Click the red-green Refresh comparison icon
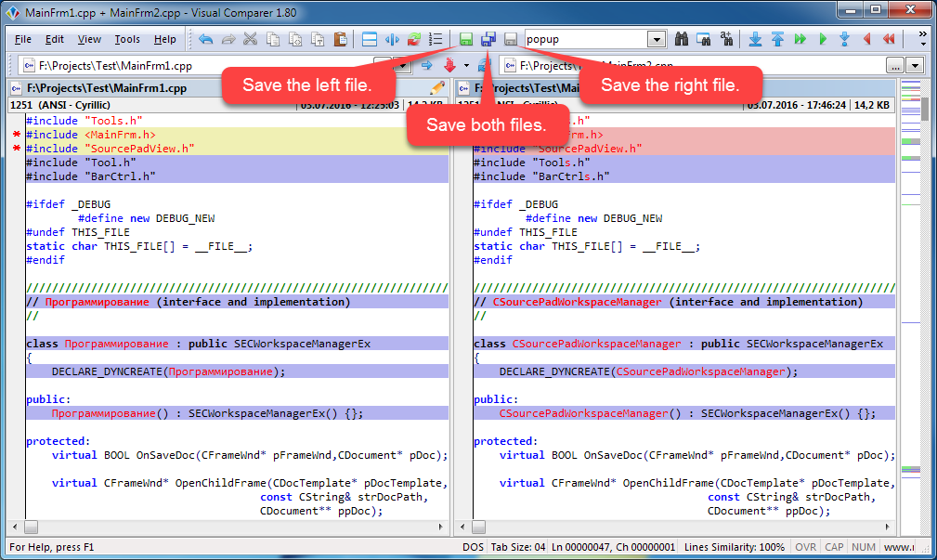This screenshot has height=560, width=937. click(x=414, y=40)
